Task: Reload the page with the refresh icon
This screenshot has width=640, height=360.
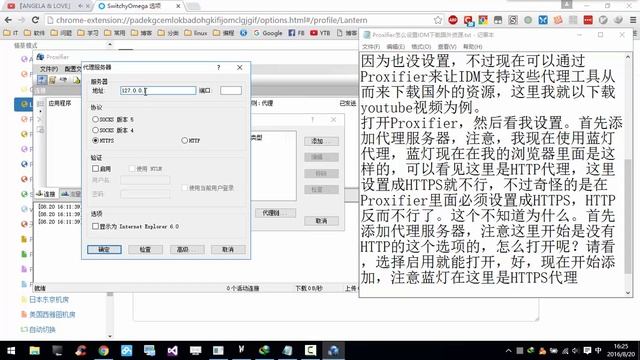Action: point(35,20)
